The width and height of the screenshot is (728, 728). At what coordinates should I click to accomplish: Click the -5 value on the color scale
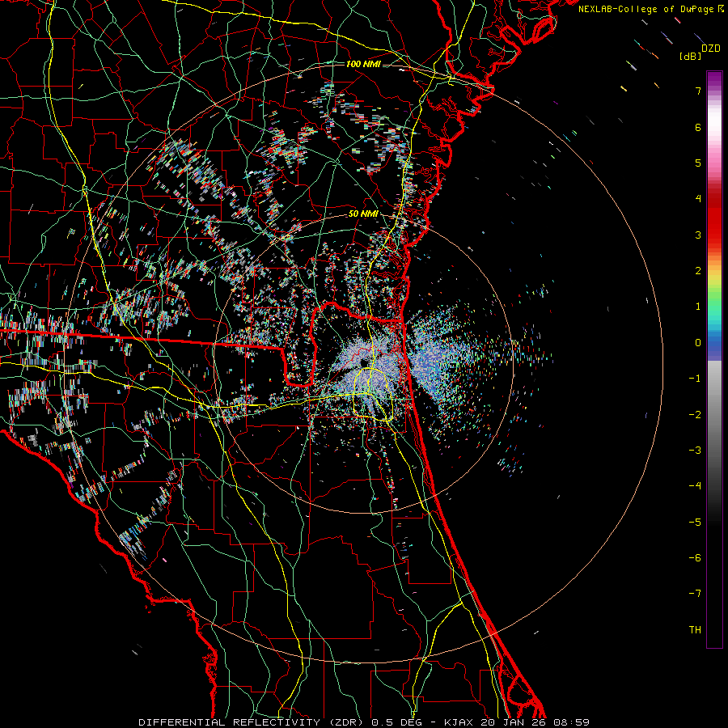tap(695, 523)
